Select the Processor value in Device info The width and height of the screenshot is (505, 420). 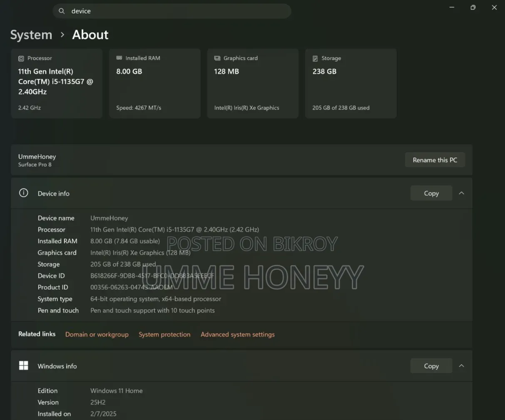175,230
